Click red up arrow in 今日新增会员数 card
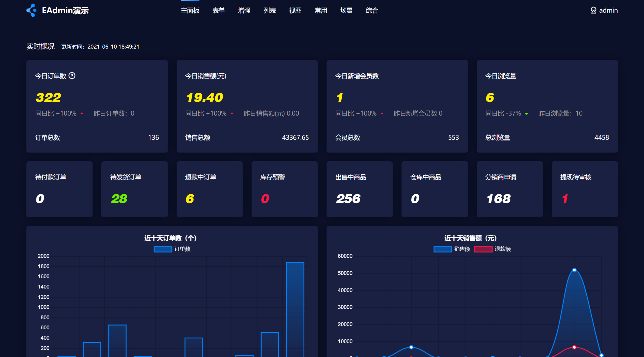 (x=382, y=114)
